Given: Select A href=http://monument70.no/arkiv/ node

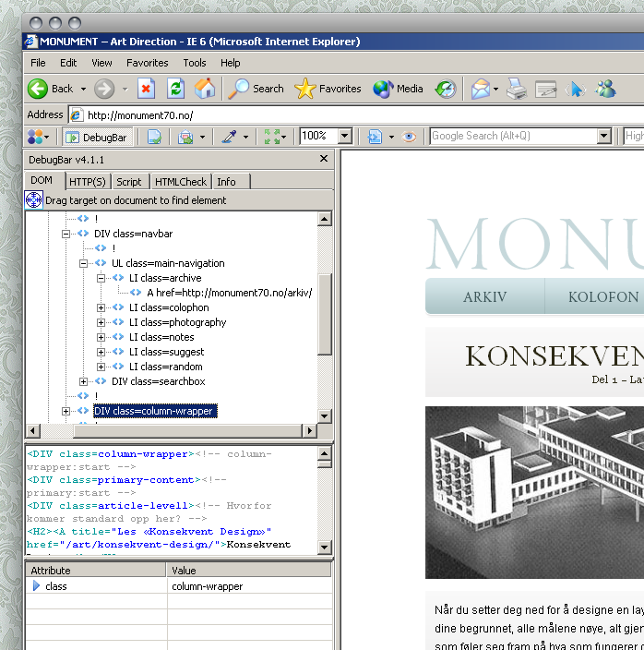Looking at the screenshot, I should tap(230, 293).
